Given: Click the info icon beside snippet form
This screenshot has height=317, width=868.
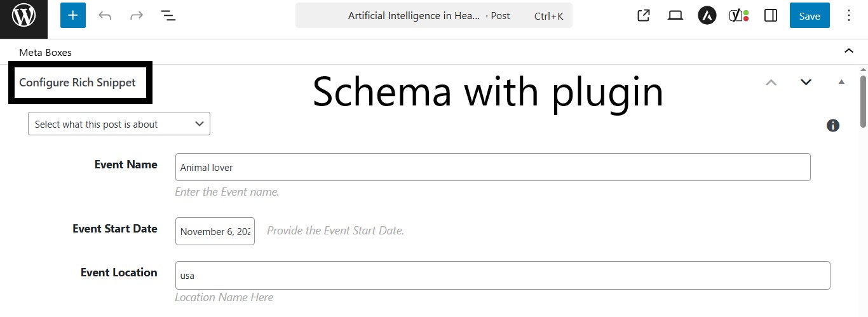Looking at the screenshot, I should (x=833, y=125).
